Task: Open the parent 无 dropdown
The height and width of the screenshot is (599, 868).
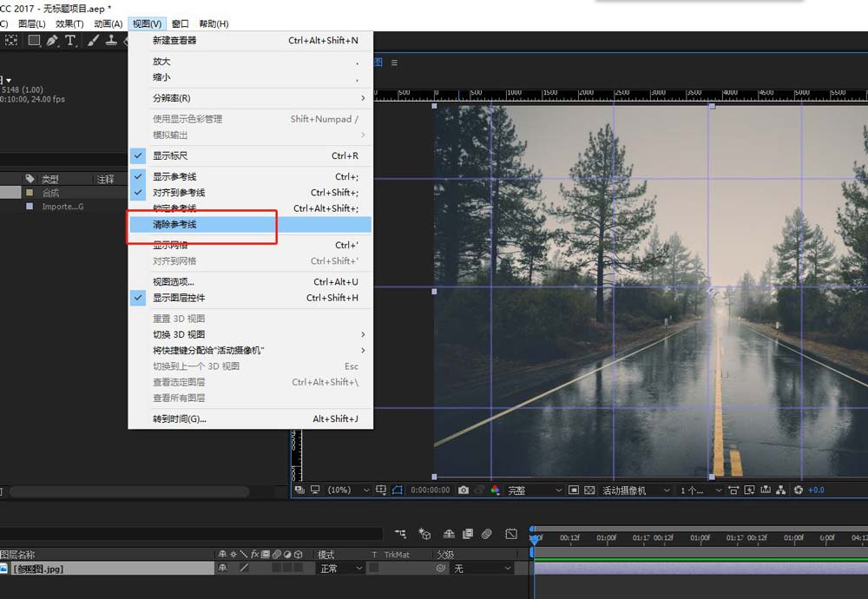Action: tap(482, 568)
